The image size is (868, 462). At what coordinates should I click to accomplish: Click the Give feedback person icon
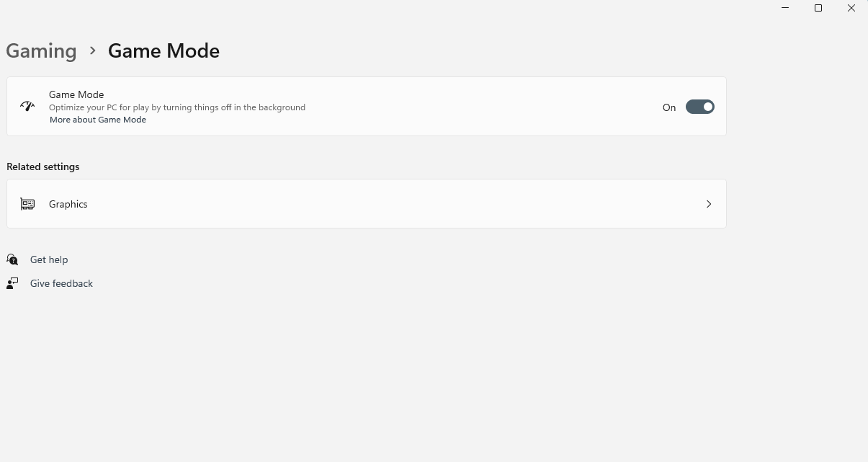coord(12,283)
